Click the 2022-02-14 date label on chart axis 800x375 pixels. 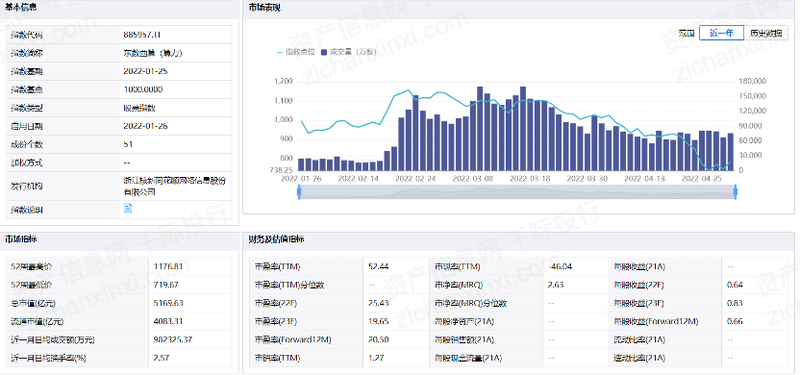click(x=358, y=179)
